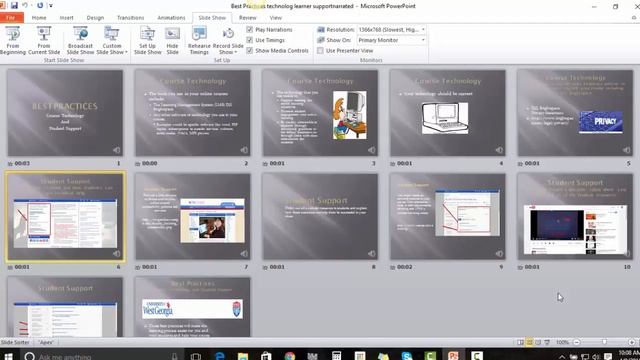Switch to Normal view in status bar
The height and width of the screenshot is (360, 640).
tap(520, 342)
